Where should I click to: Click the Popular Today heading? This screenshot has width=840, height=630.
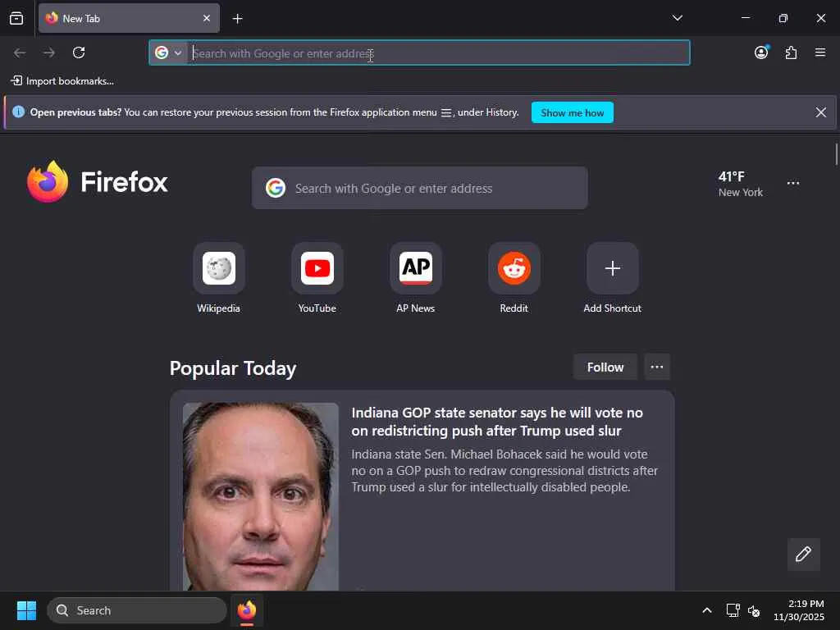(x=232, y=368)
